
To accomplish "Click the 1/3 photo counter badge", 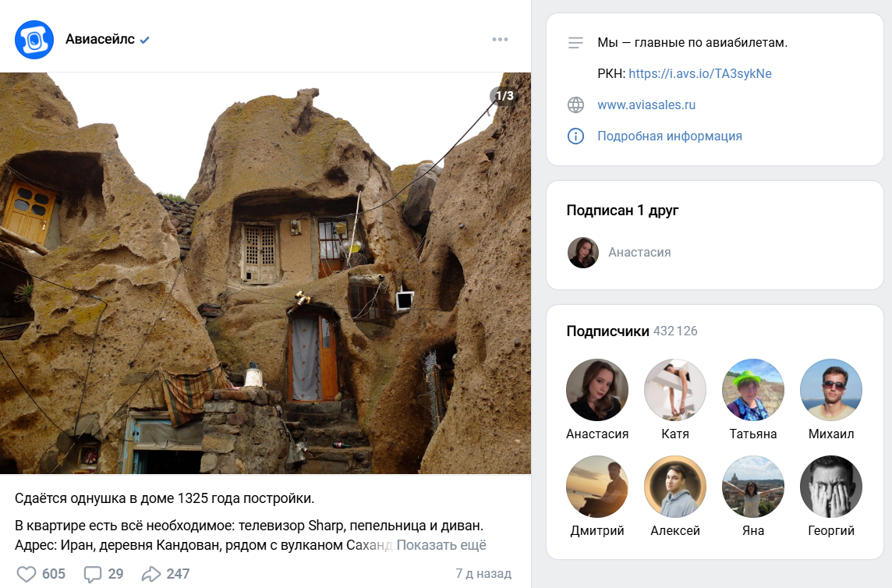I will tap(504, 96).
